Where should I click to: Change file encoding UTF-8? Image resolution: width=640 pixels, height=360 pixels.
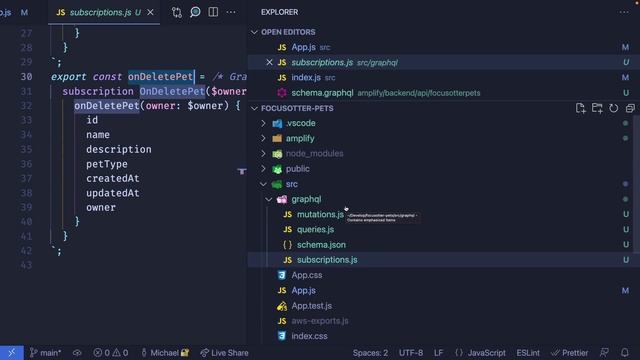tap(411, 353)
